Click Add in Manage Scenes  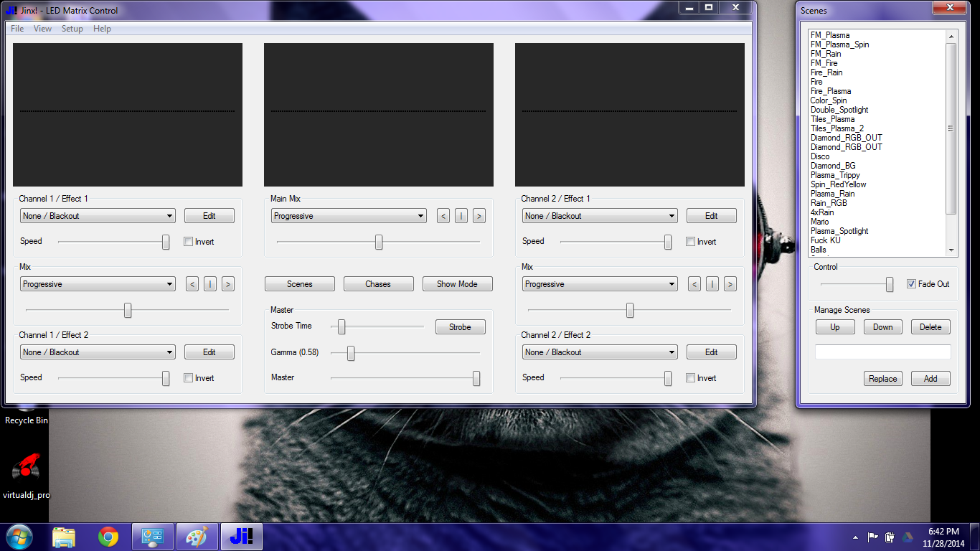930,379
